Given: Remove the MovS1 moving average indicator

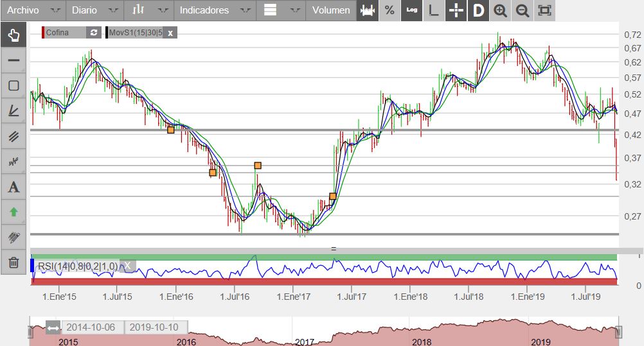Looking at the screenshot, I should [170, 33].
